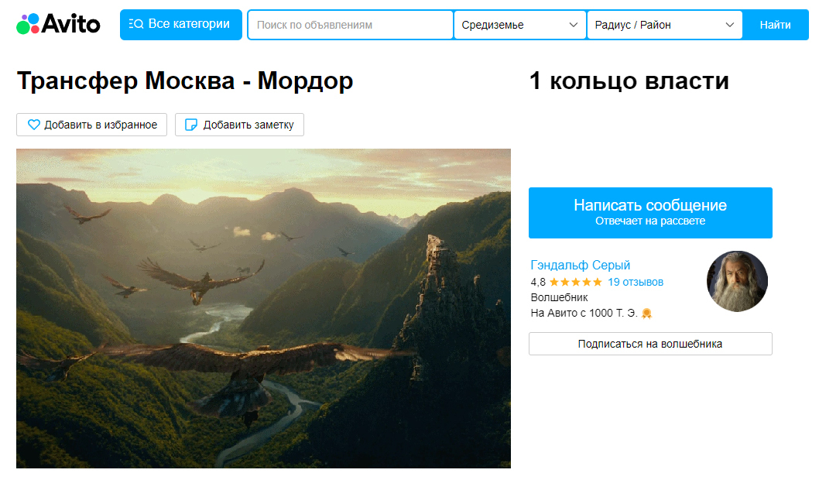Click the На Авито с 1000 Т. Э. text
The height and width of the screenshot is (504, 819).
tap(584, 313)
